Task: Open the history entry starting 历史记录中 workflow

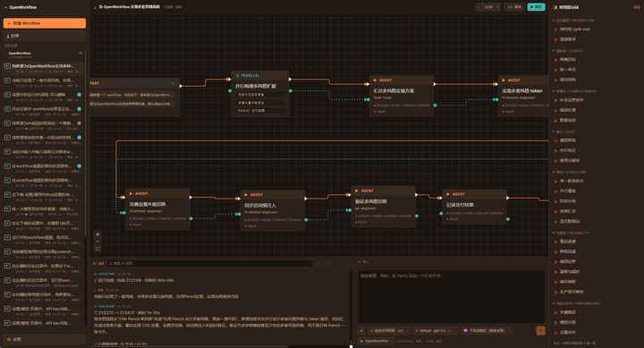Action: (x=43, y=111)
